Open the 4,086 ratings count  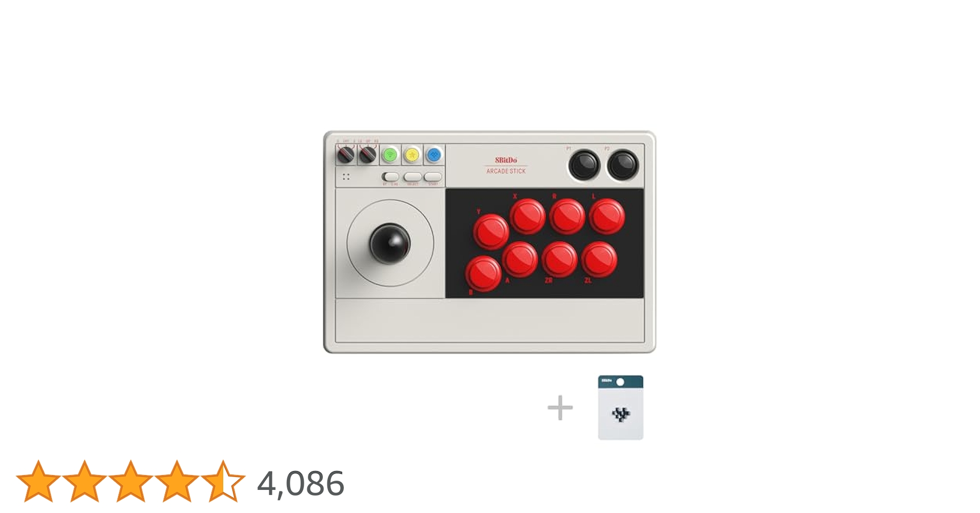[301, 483]
